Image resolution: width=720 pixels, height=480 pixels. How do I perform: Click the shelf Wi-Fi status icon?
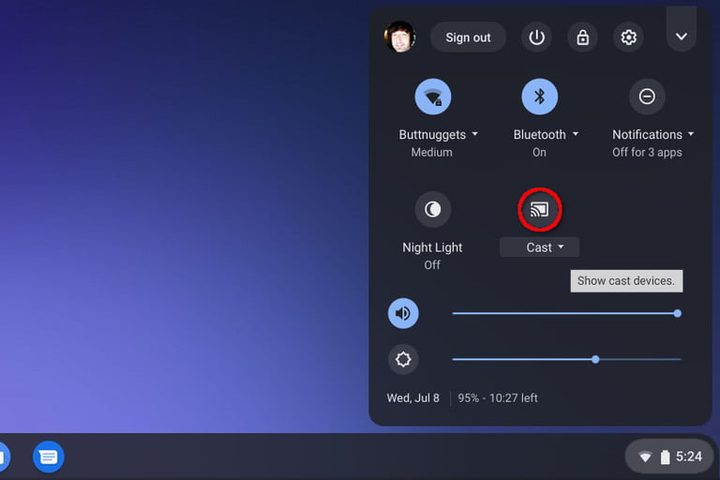coord(645,457)
